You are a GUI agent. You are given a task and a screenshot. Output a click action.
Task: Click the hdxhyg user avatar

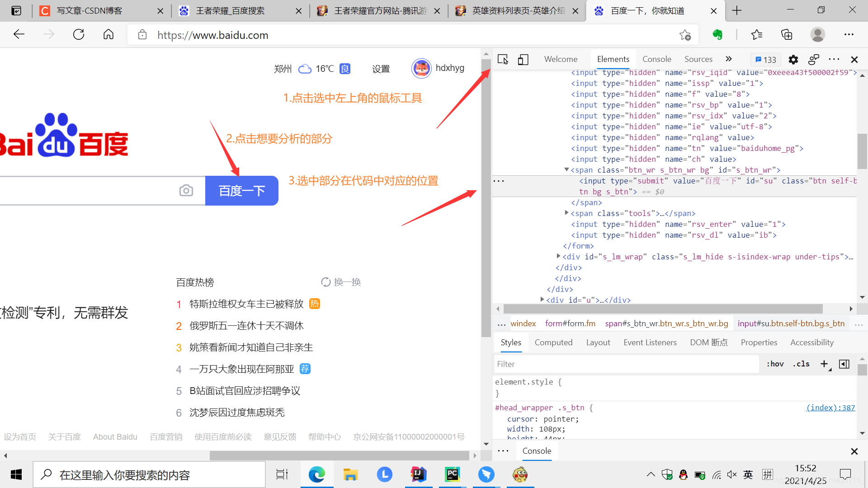pyautogui.click(x=421, y=69)
